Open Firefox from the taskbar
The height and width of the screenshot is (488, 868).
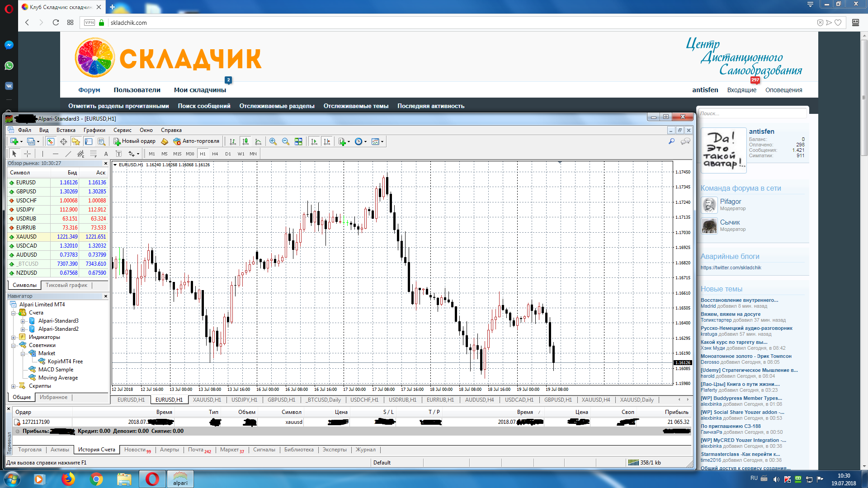coord(68,479)
